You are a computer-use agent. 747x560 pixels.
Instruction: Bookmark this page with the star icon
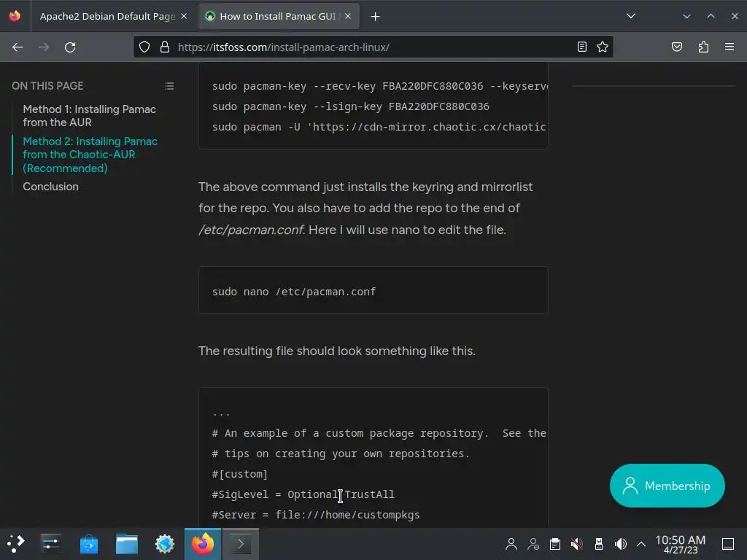pos(603,47)
